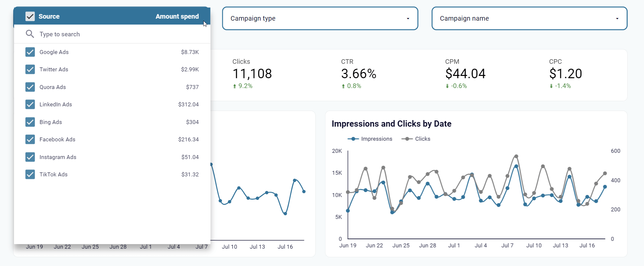Select the Bing Ads list entry
This screenshot has width=644, height=266.
tap(51, 122)
